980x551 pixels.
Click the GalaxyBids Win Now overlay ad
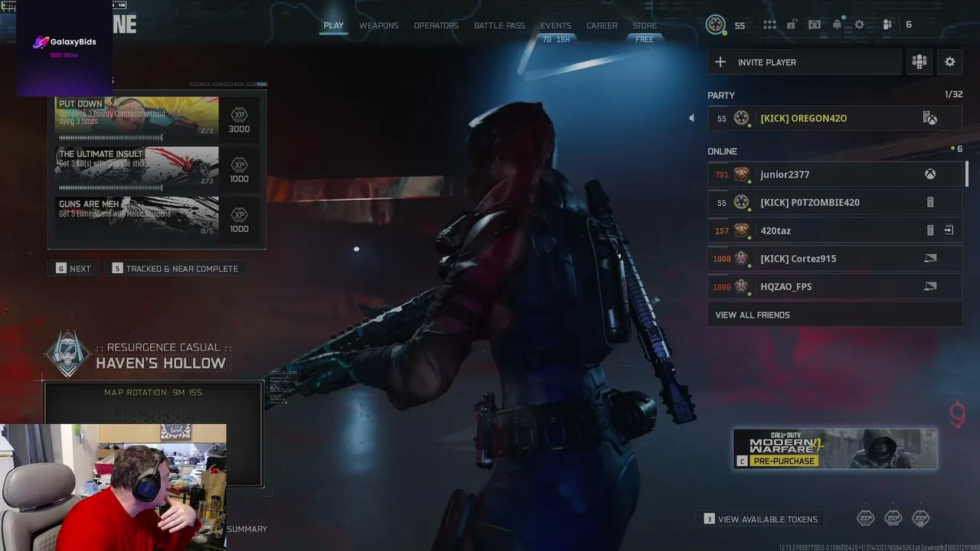click(x=64, y=47)
